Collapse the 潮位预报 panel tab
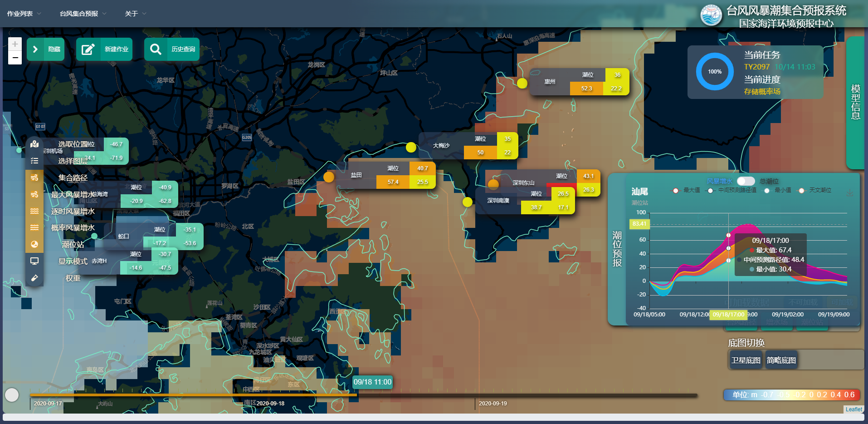Image resolution: width=868 pixels, height=424 pixels. 617,249
